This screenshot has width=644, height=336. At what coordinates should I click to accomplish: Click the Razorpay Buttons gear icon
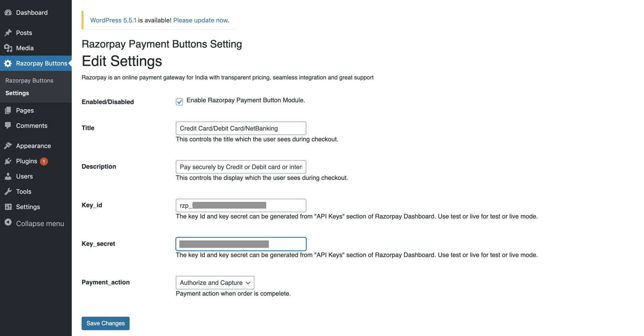click(8, 63)
